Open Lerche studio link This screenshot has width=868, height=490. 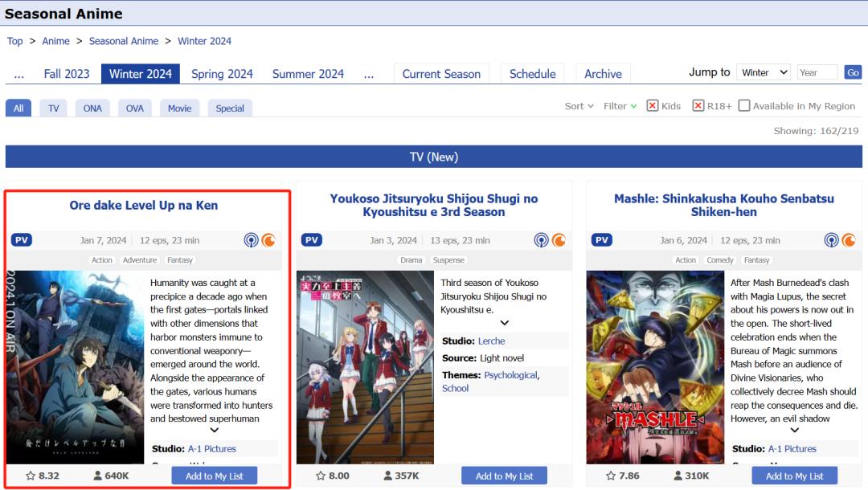[492, 341]
